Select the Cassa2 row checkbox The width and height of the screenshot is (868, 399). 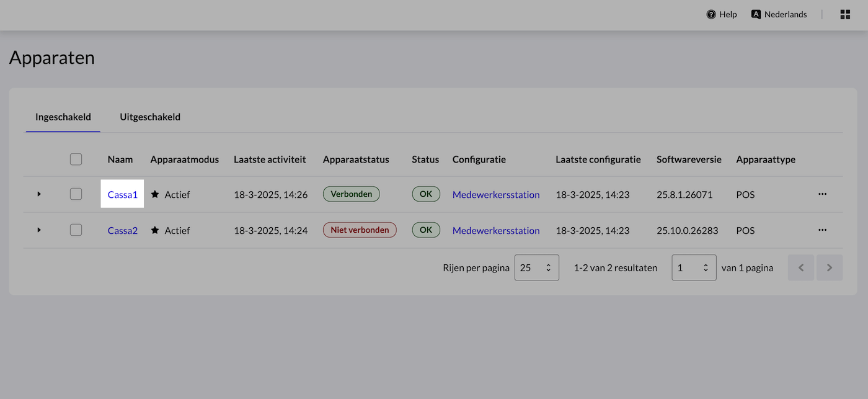click(x=76, y=230)
